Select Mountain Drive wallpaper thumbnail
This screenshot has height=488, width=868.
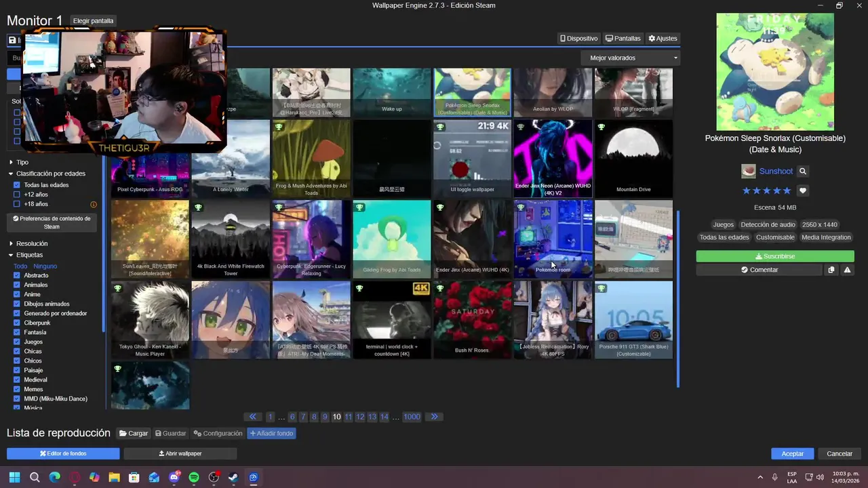coord(633,159)
